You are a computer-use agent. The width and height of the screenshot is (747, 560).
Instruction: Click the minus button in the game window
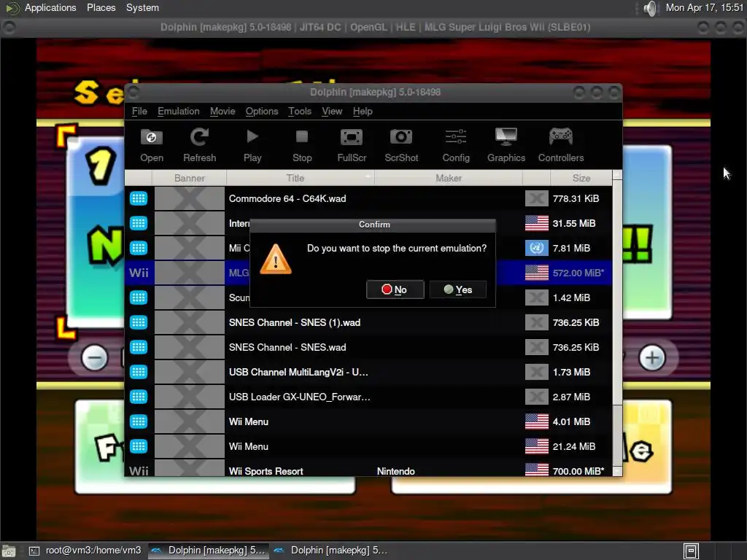pyautogui.click(x=94, y=358)
